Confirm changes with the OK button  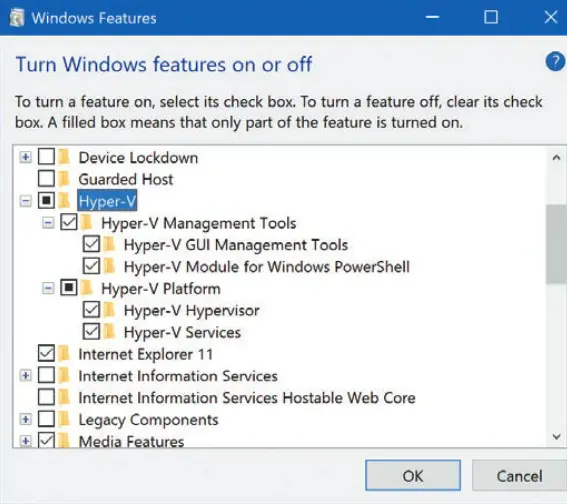click(413, 475)
